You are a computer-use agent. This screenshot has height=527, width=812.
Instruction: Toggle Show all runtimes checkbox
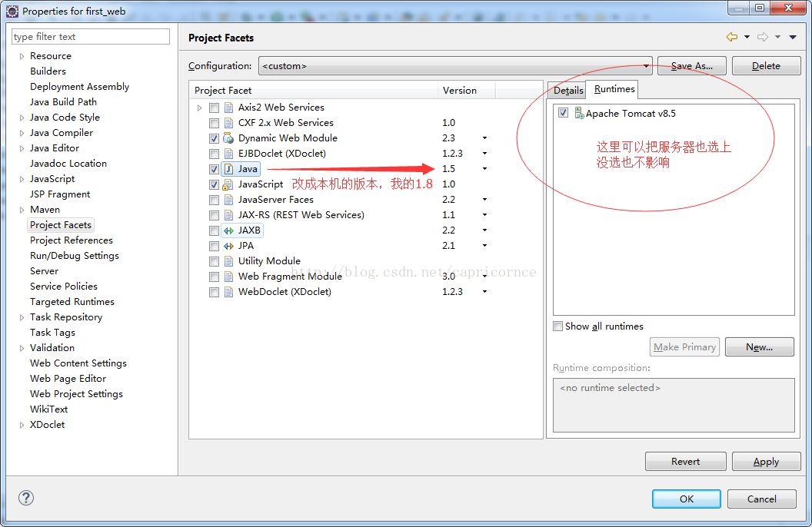tap(557, 326)
